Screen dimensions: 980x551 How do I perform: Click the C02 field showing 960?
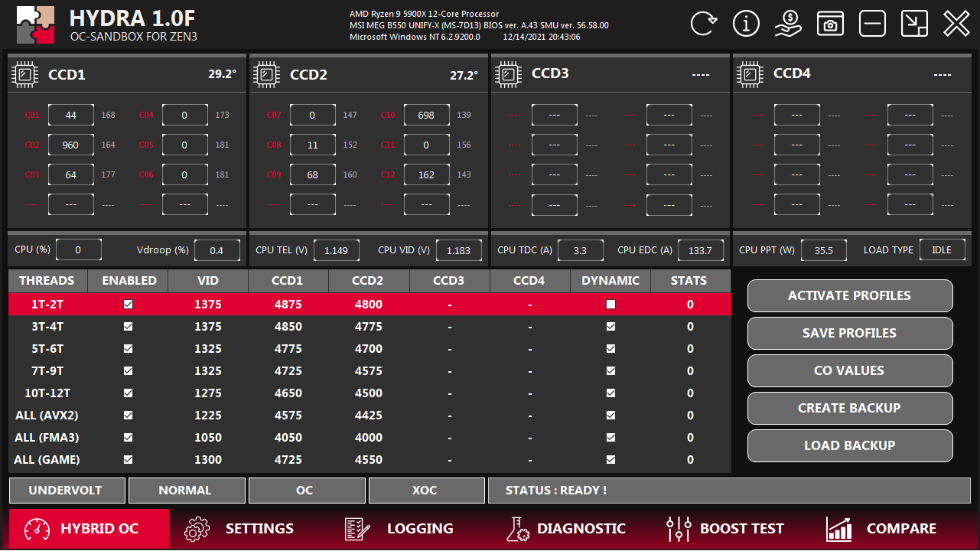(x=71, y=145)
